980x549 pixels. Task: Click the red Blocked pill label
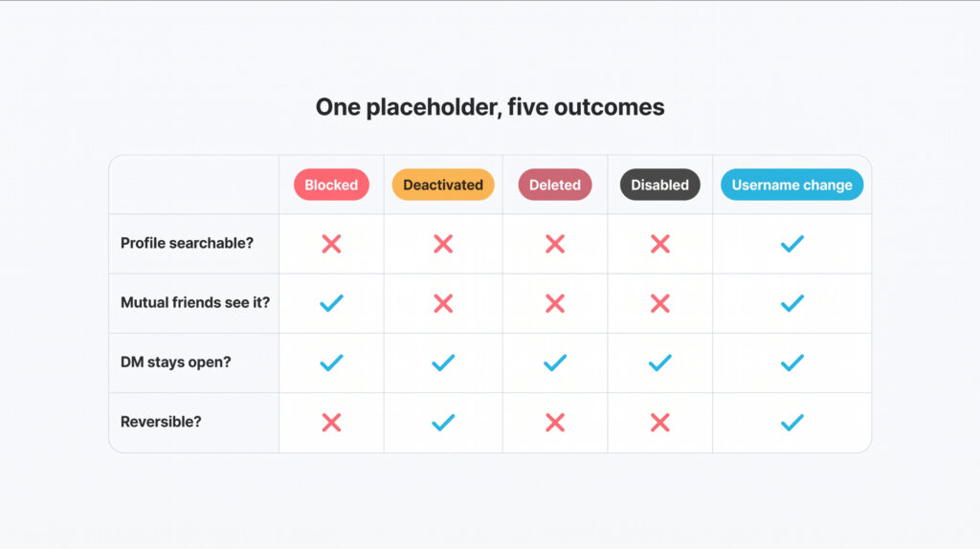click(x=331, y=185)
